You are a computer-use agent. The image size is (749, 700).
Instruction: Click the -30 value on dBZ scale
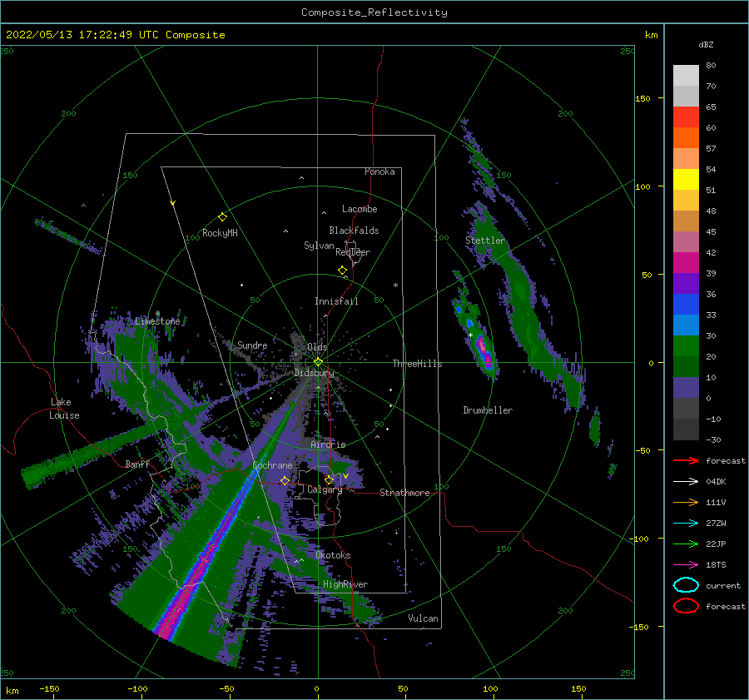click(x=714, y=439)
